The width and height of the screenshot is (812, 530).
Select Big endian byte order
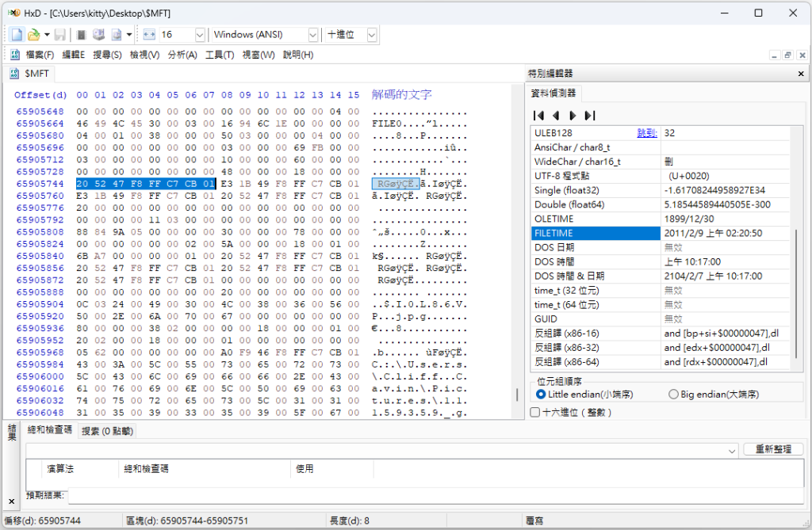pos(673,395)
